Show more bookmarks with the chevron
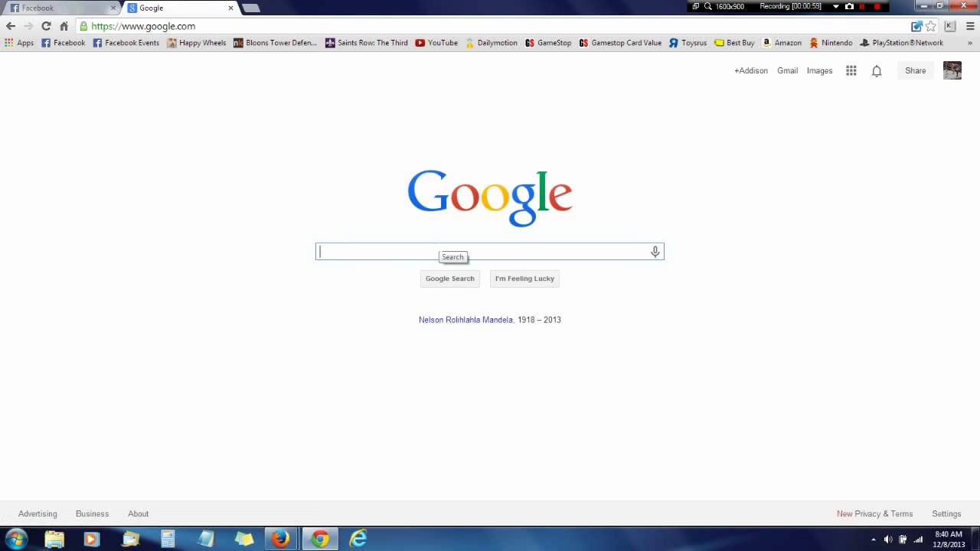The height and width of the screenshot is (551, 980). coord(971,43)
